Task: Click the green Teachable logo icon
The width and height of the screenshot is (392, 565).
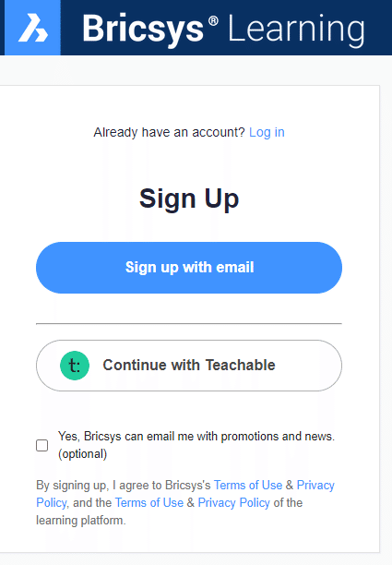Action: pyautogui.click(x=75, y=366)
